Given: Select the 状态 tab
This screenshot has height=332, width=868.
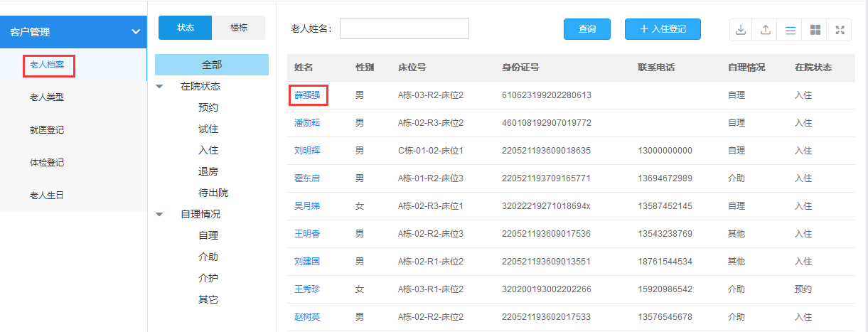Looking at the screenshot, I should pyautogui.click(x=186, y=28).
